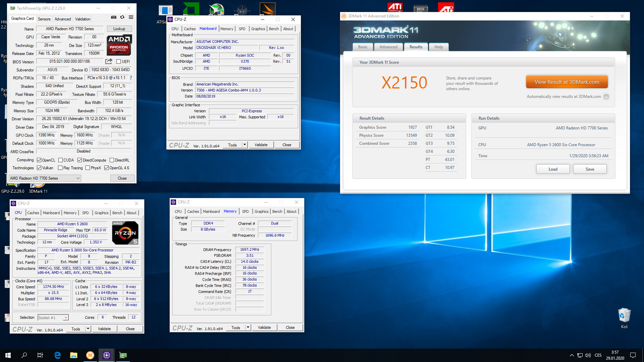Switch to the GPU-Z taskbar icon
Screen dimensions: 644x362
(x=123, y=355)
